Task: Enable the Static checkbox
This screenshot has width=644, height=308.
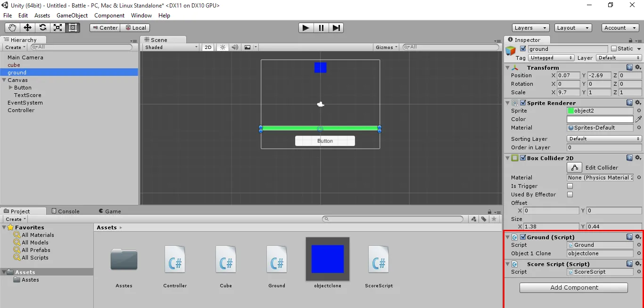Action: coord(613,49)
